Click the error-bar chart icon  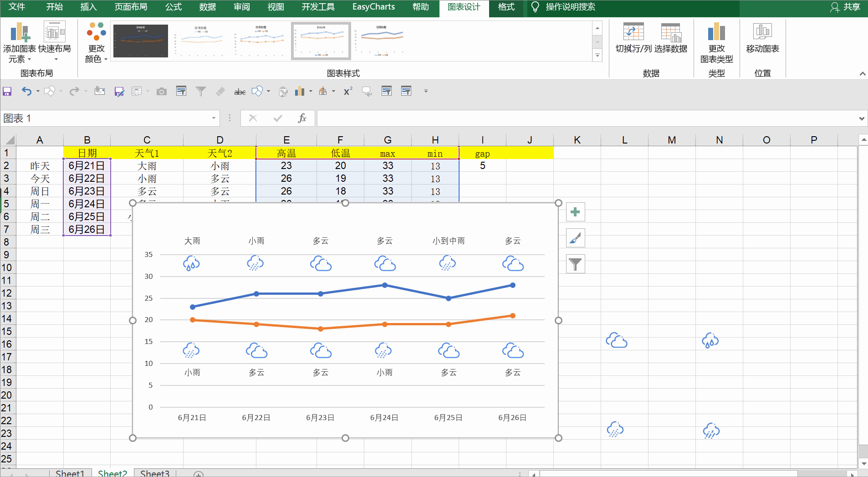click(x=323, y=92)
